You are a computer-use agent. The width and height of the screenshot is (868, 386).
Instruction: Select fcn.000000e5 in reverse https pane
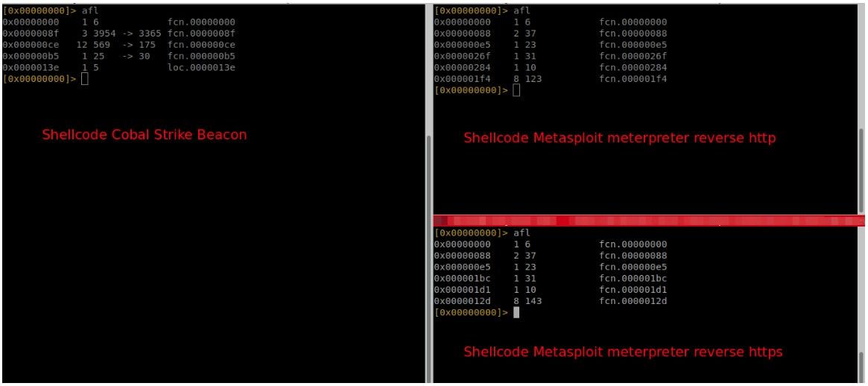point(633,267)
